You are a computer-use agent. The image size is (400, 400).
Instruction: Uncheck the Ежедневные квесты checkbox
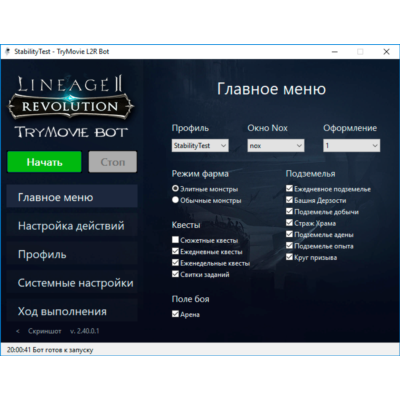[x=175, y=251]
